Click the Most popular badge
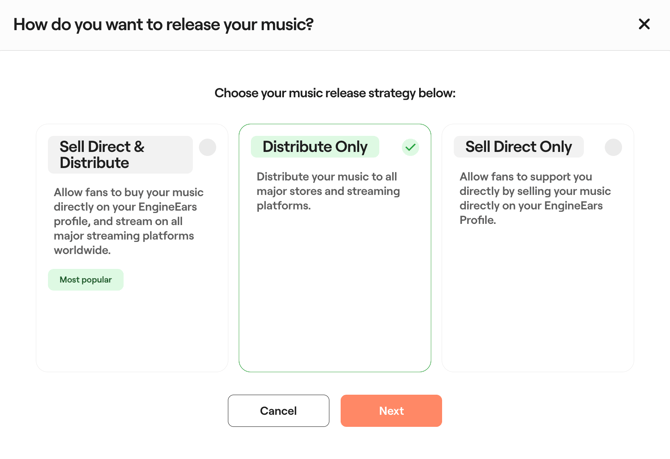The image size is (670, 459). coord(86,280)
